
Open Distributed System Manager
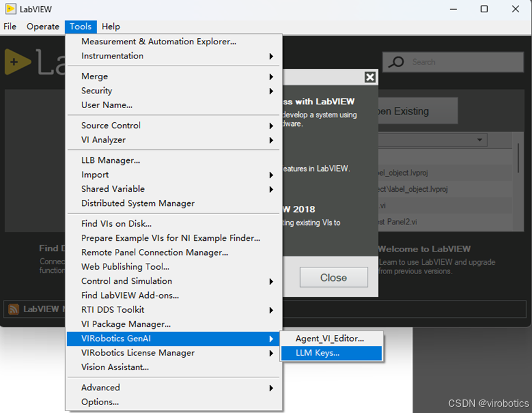(173, 203)
